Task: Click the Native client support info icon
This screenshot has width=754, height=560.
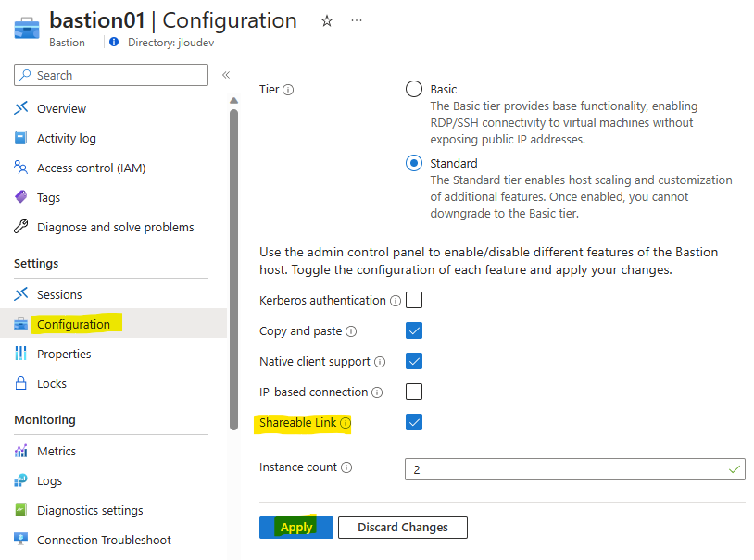Action: click(x=380, y=362)
